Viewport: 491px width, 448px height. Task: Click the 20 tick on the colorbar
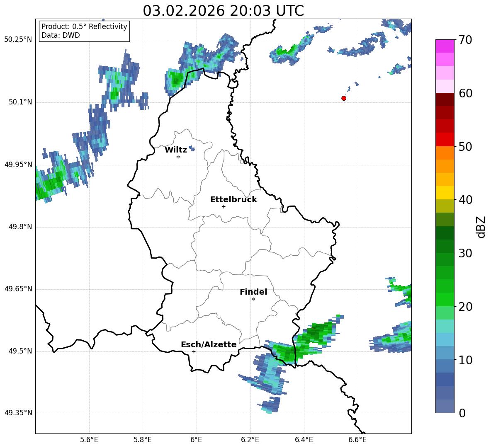tap(465, 307)
